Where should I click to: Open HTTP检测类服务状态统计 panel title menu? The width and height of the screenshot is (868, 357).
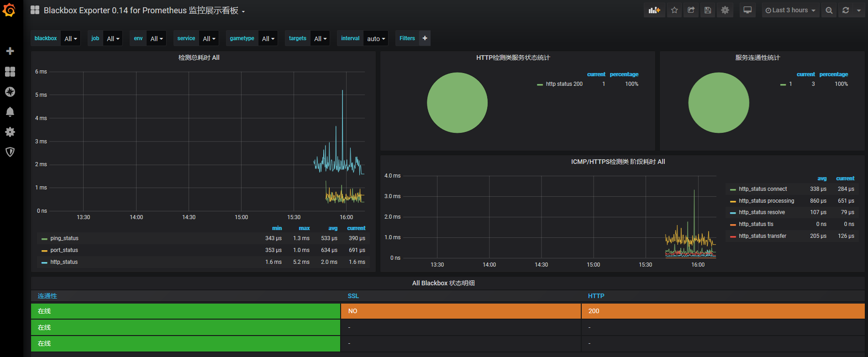(x=513, y=58)
